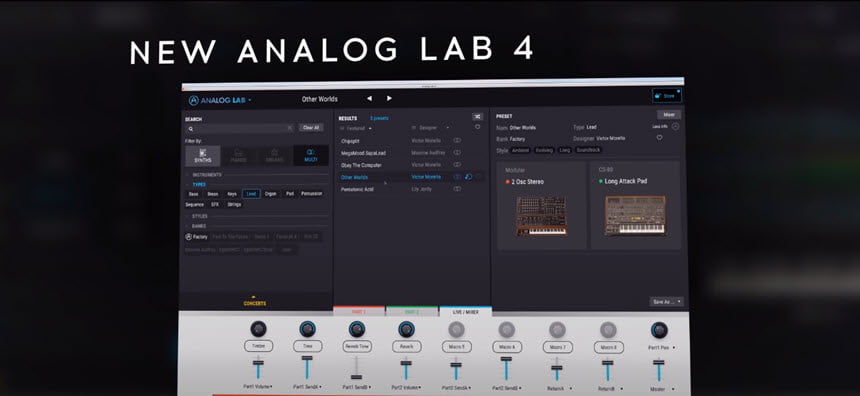Image resolution: width=860 pixels, height=396 pixels.
Task: Open the Analog Lab logo menu
Action: point(220,100)
